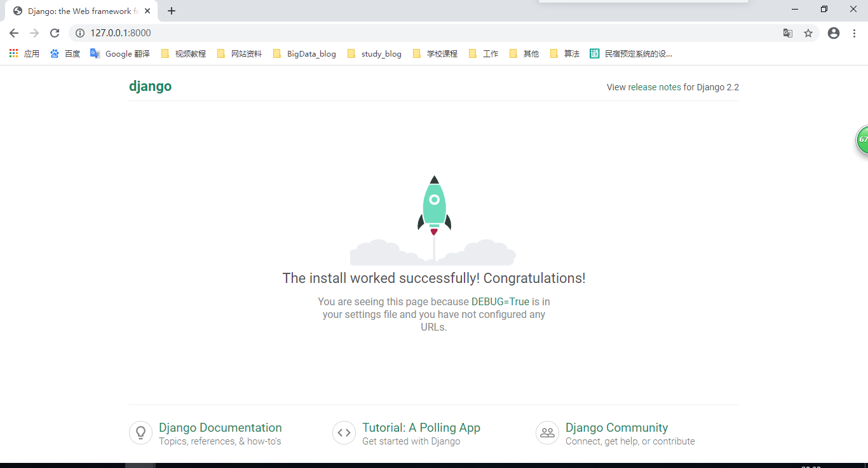Open the 民宿预定系统的设... bookmark
The image size is (868, 468).
[631, 54]
